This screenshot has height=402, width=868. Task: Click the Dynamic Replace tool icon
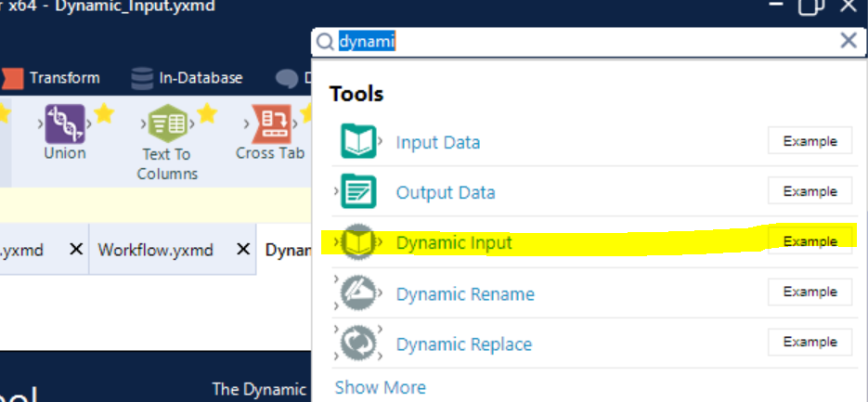pyautogui.click(x=357, y=343)
